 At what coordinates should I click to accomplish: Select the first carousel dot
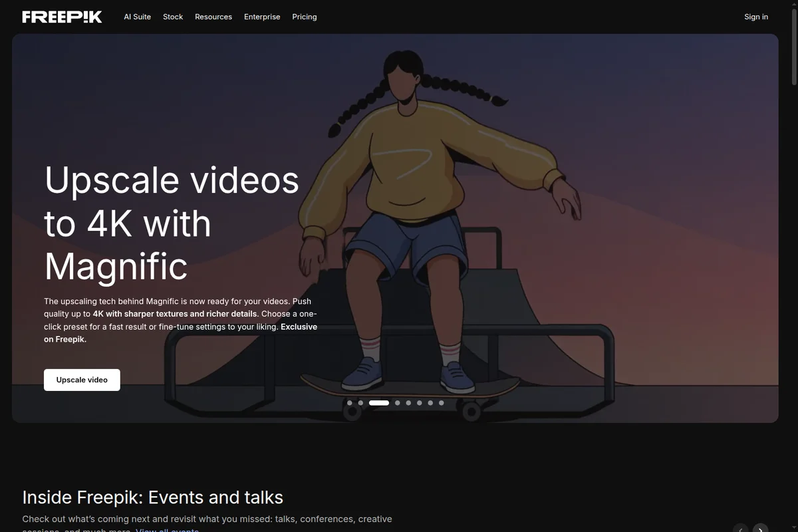(x=349, y=402)
